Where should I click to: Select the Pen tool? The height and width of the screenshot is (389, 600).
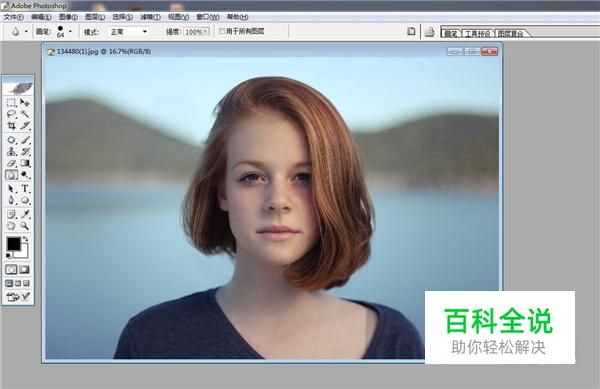click(11, 200)
